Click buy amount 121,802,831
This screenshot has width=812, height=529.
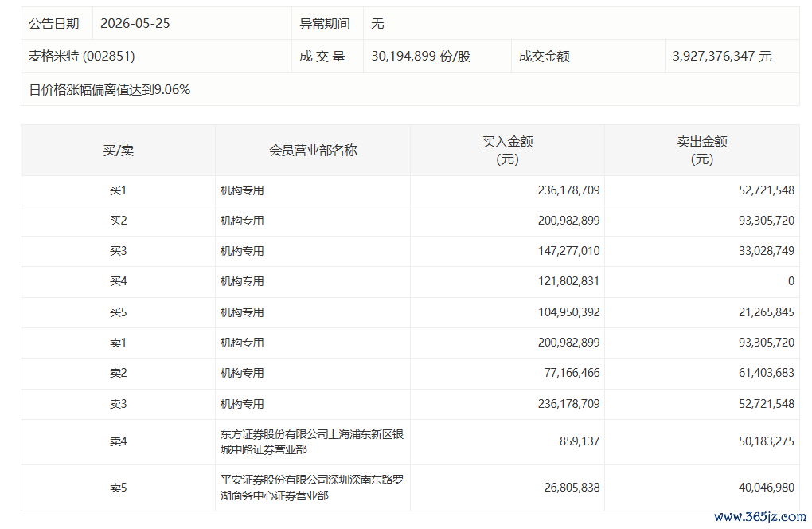(x=568, y=281)
